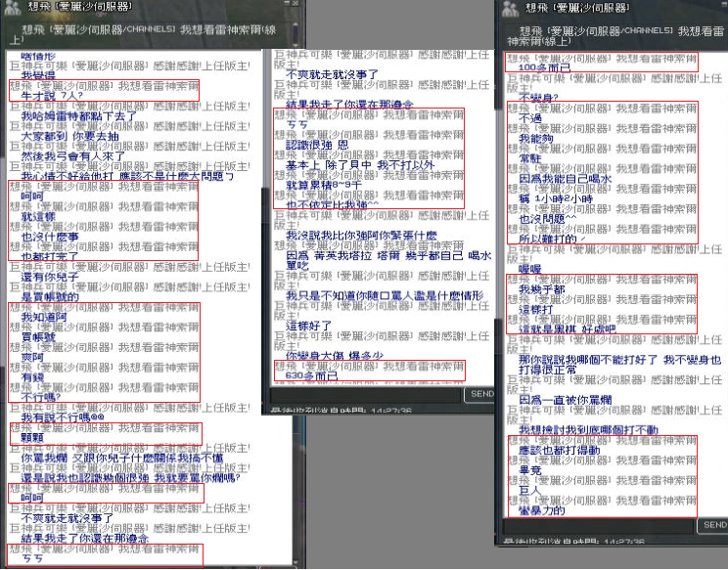The image size is (728, 570).
Task: Click the message '常駐'
Action: (x=530, y=158)
